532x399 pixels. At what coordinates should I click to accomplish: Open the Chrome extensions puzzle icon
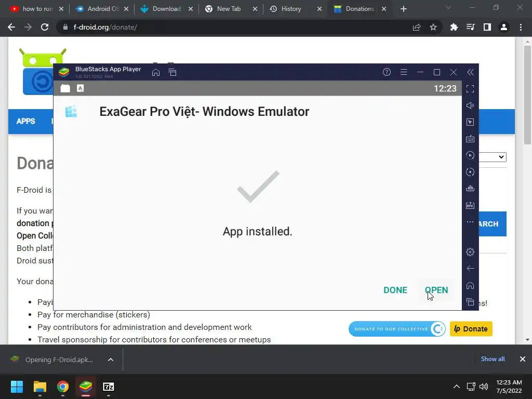[454, 27]
